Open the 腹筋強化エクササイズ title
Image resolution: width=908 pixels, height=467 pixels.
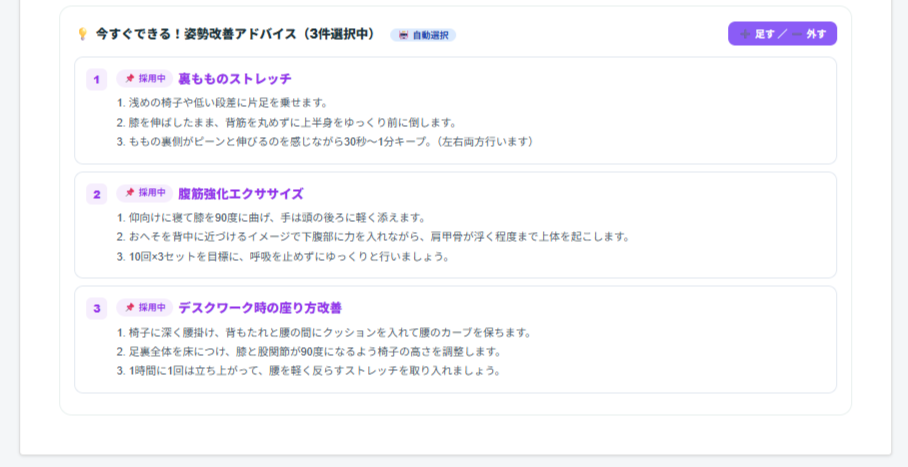tap(241, 194)
